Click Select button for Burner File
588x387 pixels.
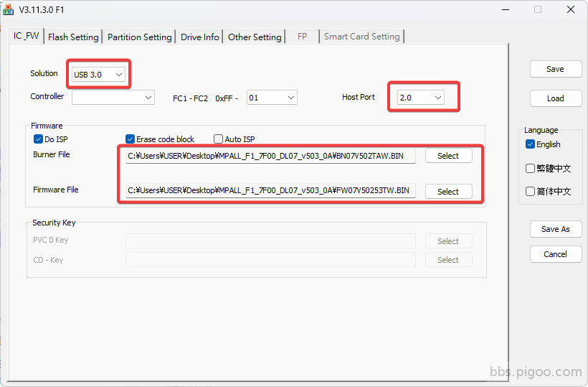448,156
